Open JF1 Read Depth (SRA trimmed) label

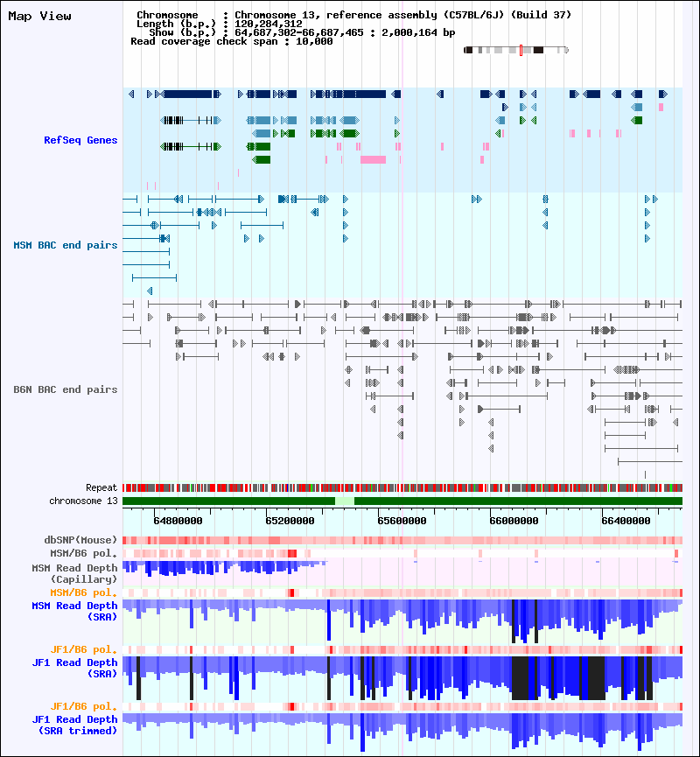point(75,725)
